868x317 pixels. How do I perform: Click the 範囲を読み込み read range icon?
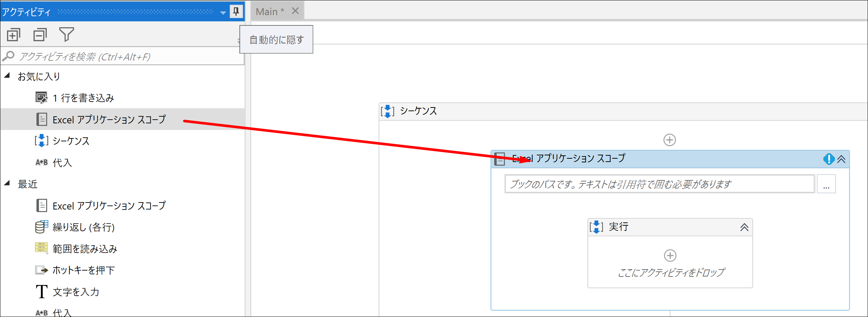click(41, 248)
